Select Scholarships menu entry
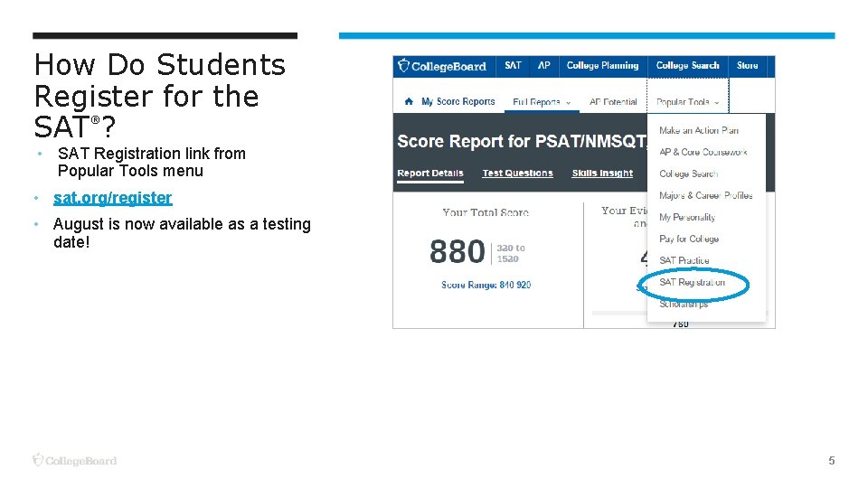The width and height of the screenshot is (868, 488). (x=684, y=304)
